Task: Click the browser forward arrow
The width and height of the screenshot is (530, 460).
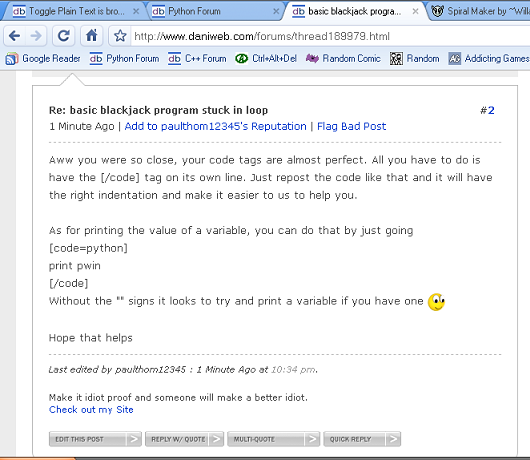Action: [x=36, y=35]
